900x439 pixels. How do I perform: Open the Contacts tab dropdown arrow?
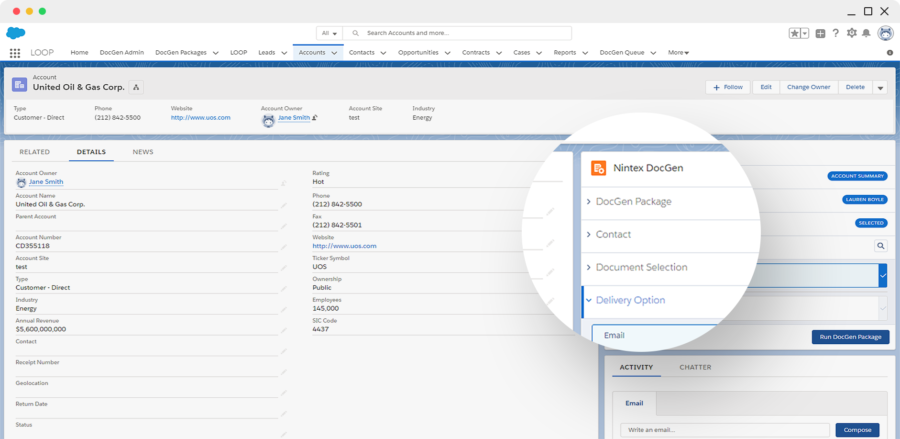(383, 53)
